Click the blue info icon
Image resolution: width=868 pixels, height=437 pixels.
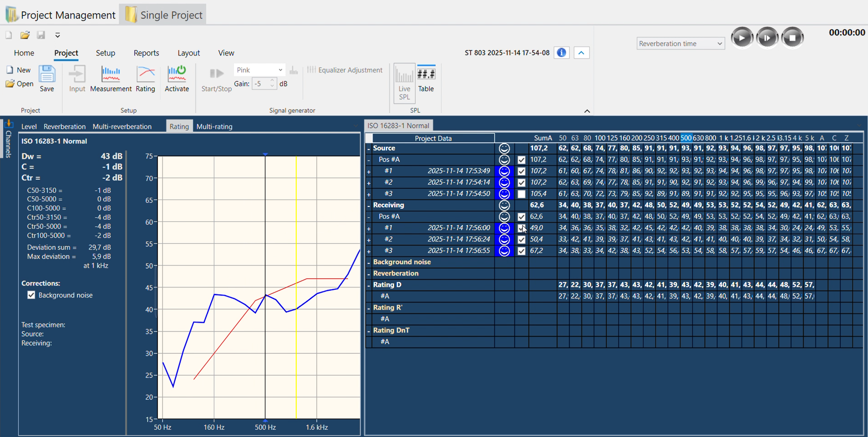[x=562, y=53]
